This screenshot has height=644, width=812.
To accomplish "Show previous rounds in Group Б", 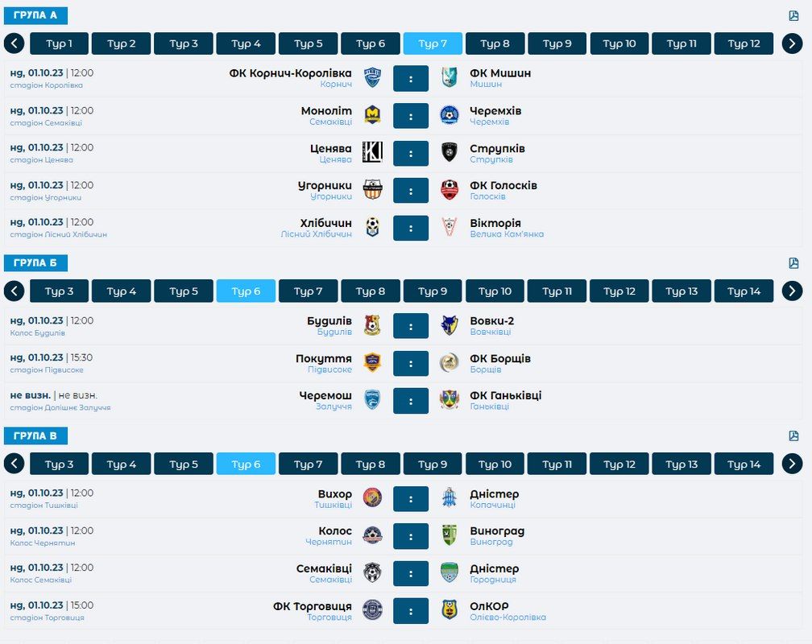I will (14, 291).
